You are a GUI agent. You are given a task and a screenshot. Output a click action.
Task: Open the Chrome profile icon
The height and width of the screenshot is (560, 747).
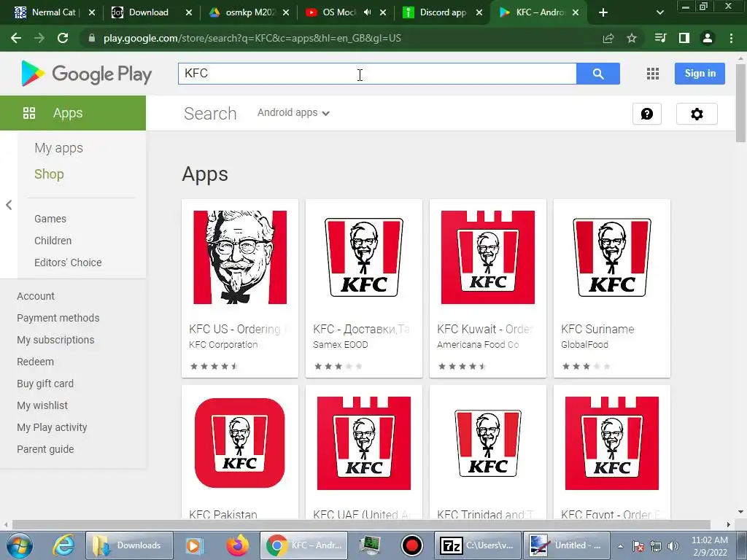click(708, 38)
